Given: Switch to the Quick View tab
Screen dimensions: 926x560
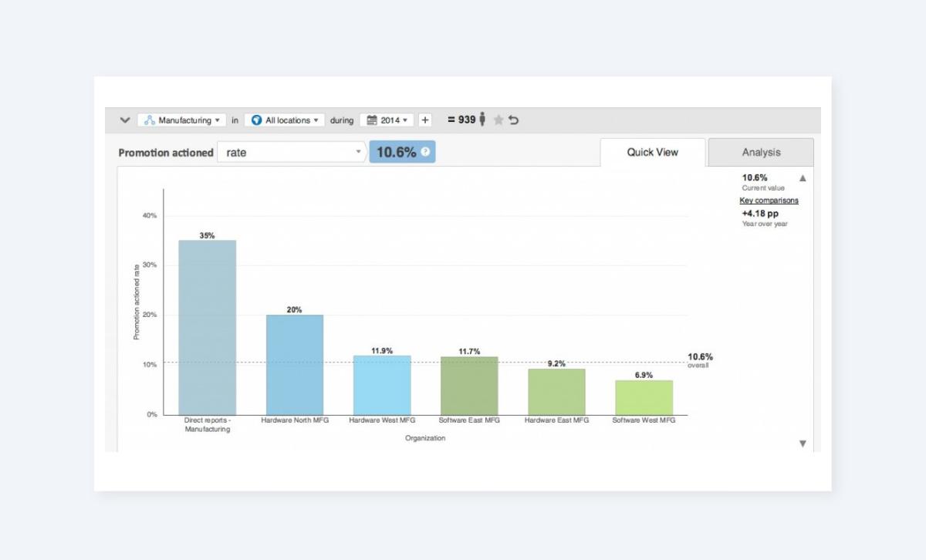Looking at the screenshot, I should (x=653, y=152).
